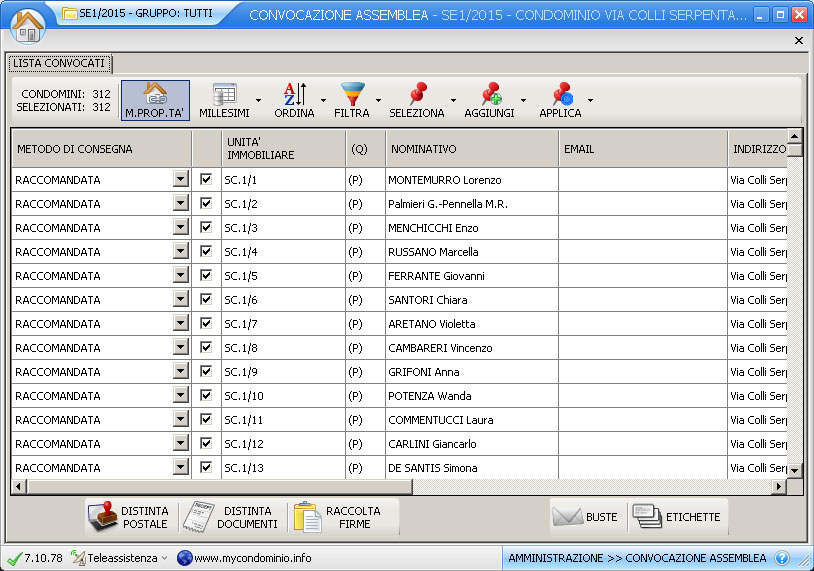
Task: Open delivery method dropdown for SC.1/13
Action: point(181,467)
